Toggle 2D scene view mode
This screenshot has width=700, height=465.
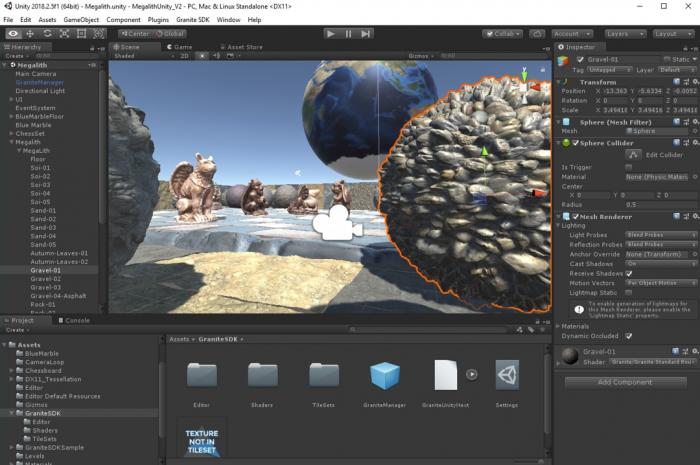point(184,56)
